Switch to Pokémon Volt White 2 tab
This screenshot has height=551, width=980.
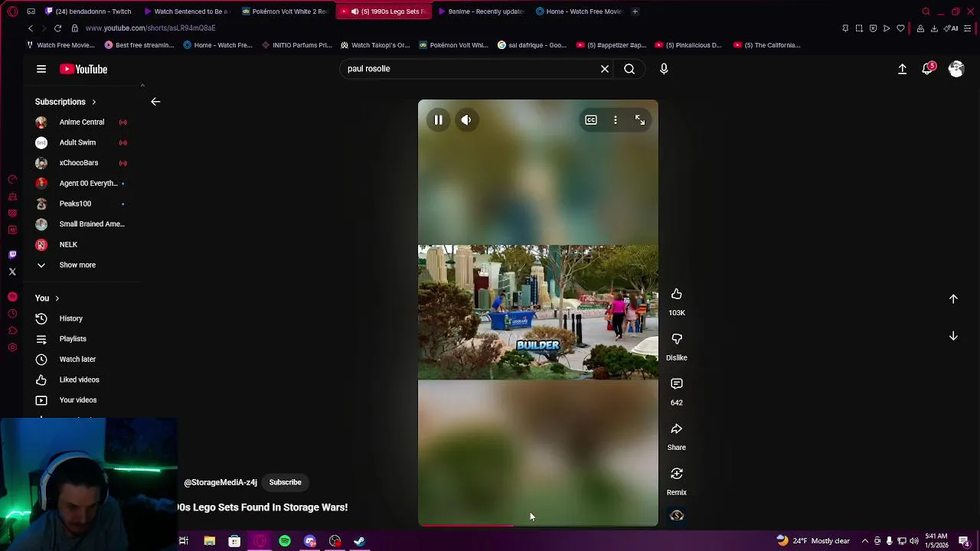coord(285,11)
